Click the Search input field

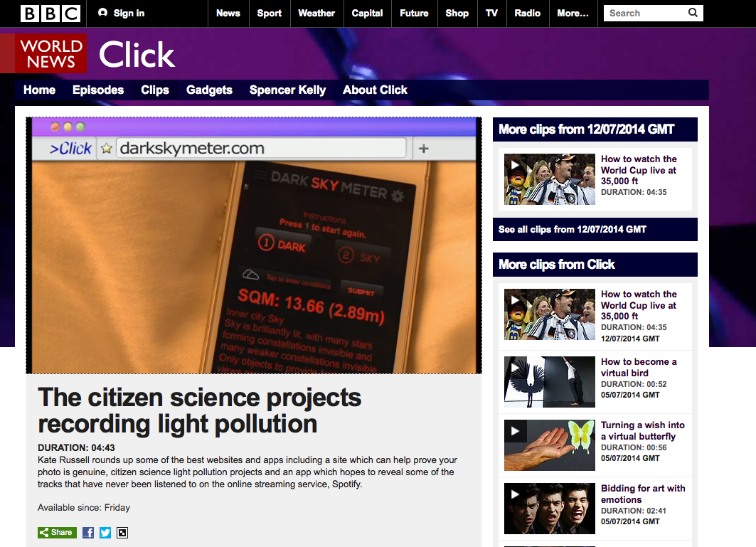(645, 13)
